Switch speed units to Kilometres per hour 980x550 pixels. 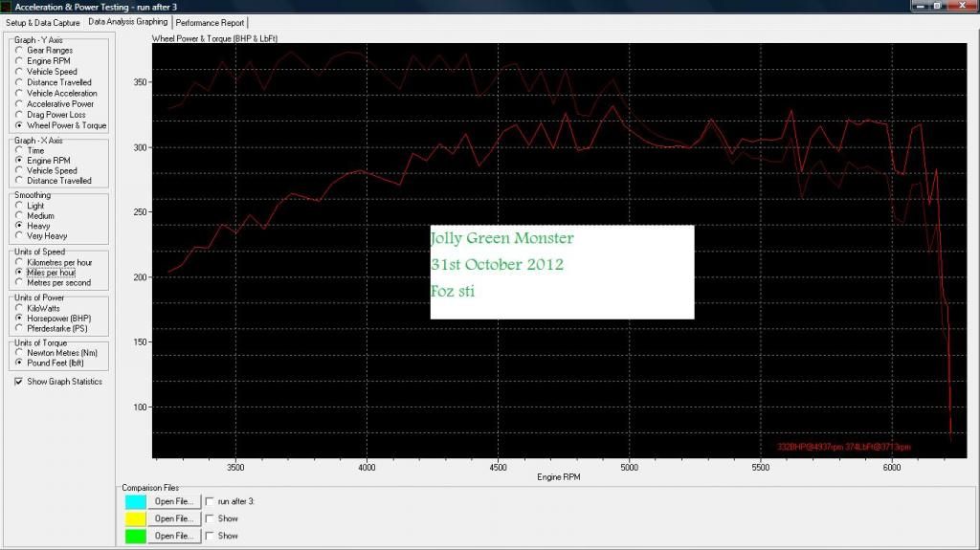coord(20,262)
